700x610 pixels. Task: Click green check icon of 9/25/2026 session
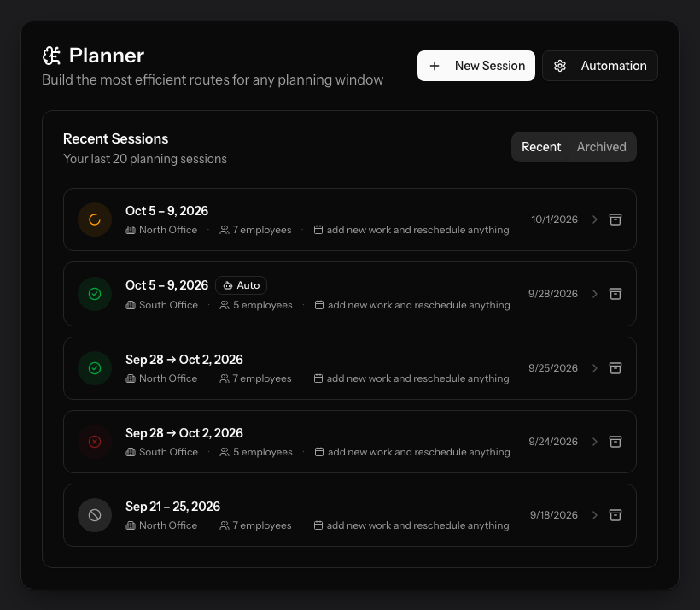tap(95, 367)
